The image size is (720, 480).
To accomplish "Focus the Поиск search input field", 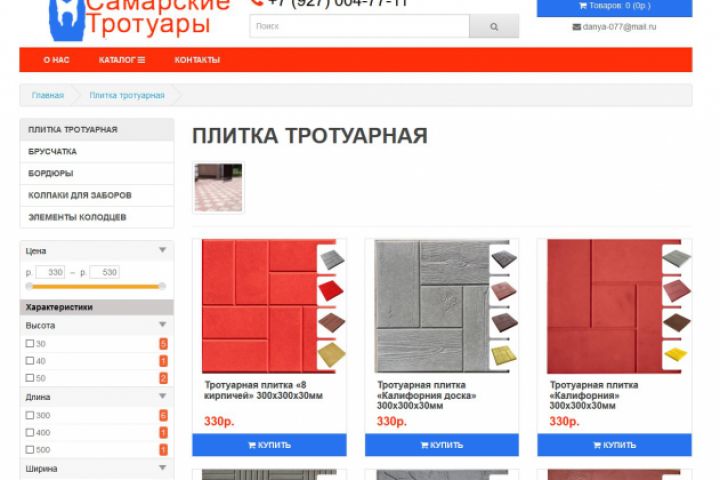I will coord(360,27).
